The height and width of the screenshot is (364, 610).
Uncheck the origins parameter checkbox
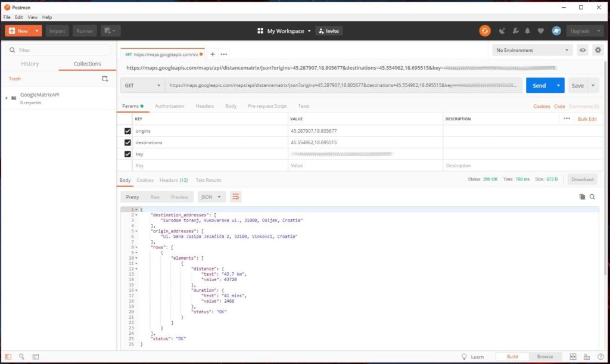tap(127, 131)
